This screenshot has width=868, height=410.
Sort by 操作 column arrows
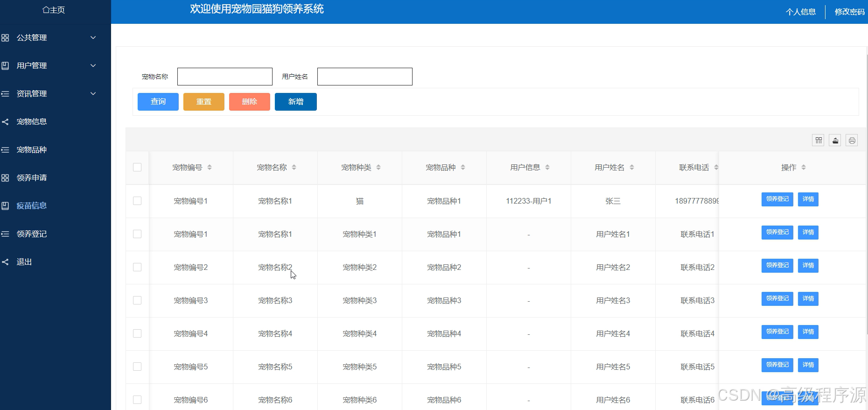804,167
